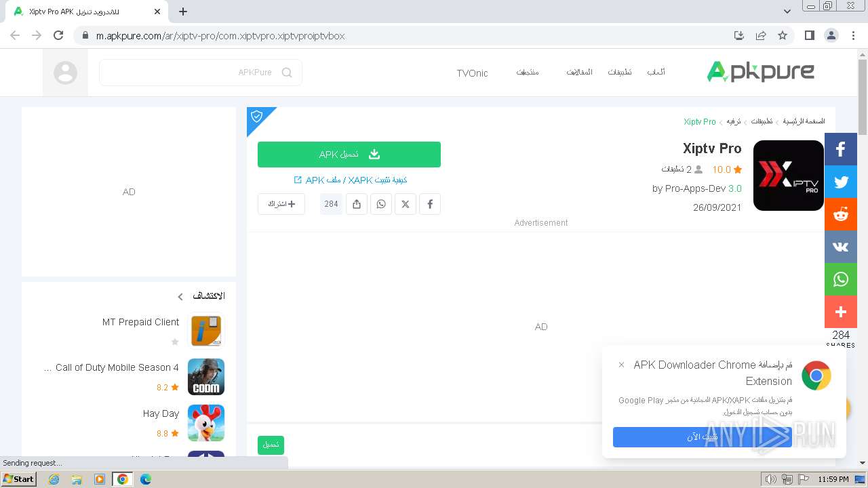Click the 284 shares count

331,204
